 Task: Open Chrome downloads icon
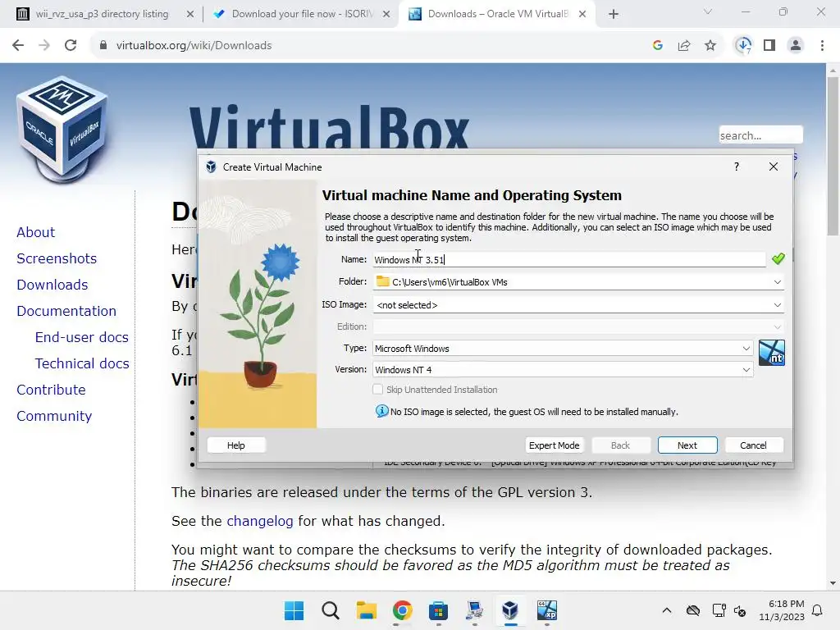743,46
